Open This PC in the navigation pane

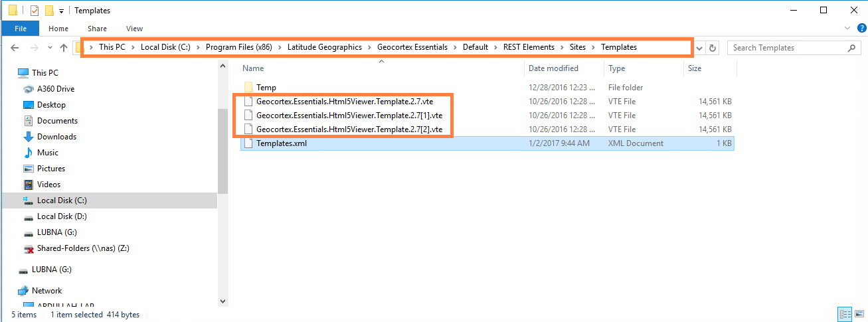pos(44,73)
